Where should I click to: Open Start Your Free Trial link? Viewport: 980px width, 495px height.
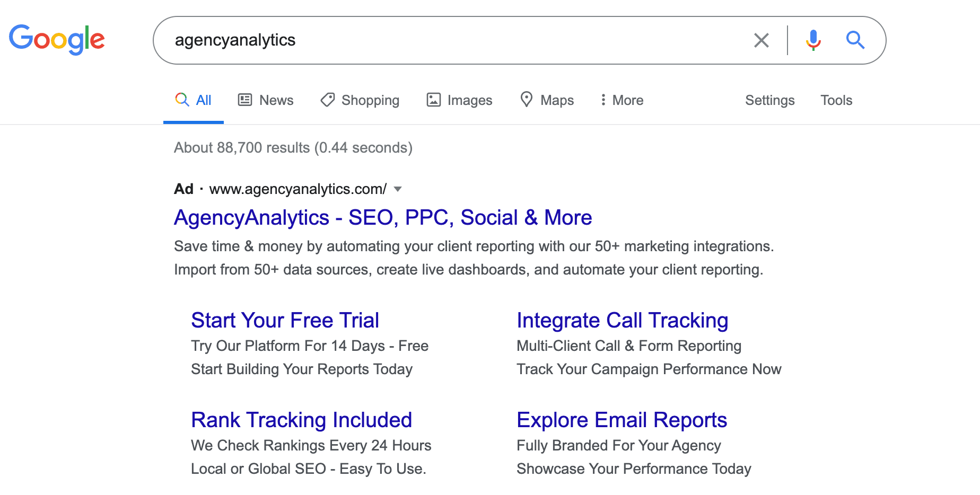point(285,321)
